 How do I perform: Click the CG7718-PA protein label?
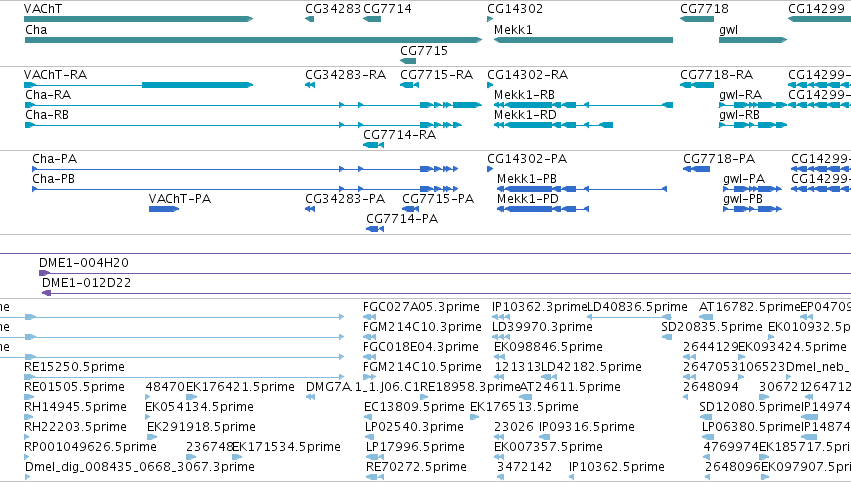pos(719,158)
